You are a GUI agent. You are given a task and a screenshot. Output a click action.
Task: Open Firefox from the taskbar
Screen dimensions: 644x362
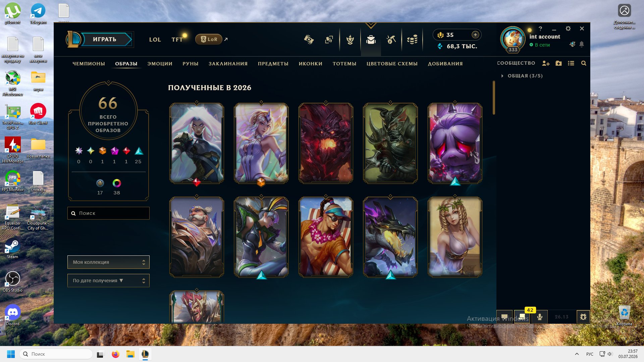(115, 354)
